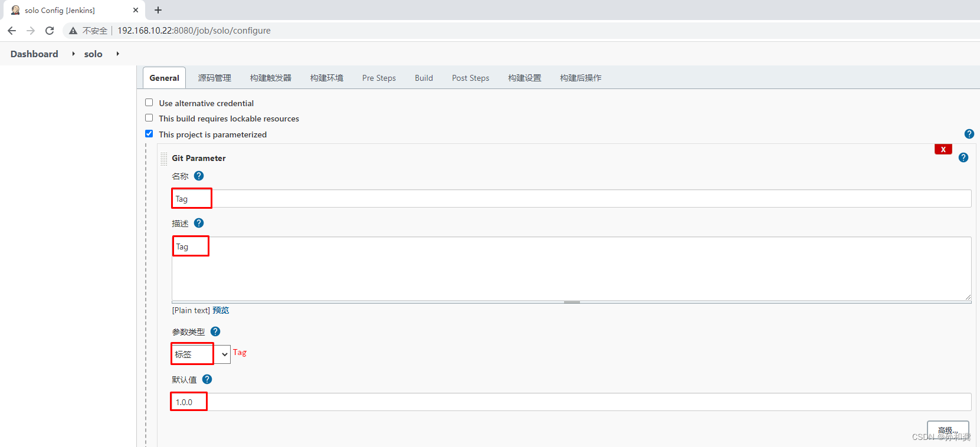Click the 默认值 field containing 1.0.0
This screenshot has width=980, height=447.
[571, 402]
